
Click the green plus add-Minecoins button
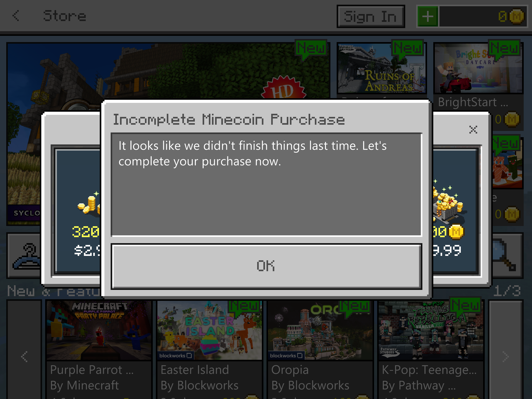pos(428,16)
